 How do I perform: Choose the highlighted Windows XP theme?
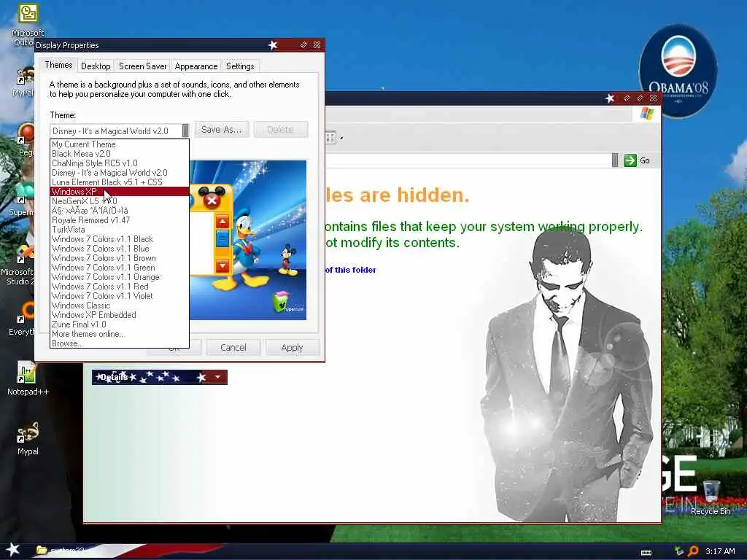[x=120, y=192]
